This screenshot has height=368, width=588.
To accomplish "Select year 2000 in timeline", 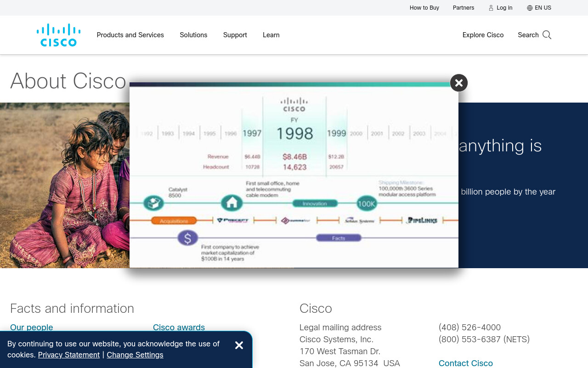I will click(x=356, y=134).
